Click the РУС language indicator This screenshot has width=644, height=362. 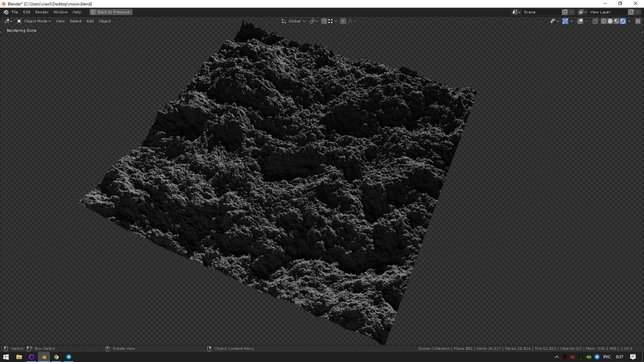coord(607,357)
